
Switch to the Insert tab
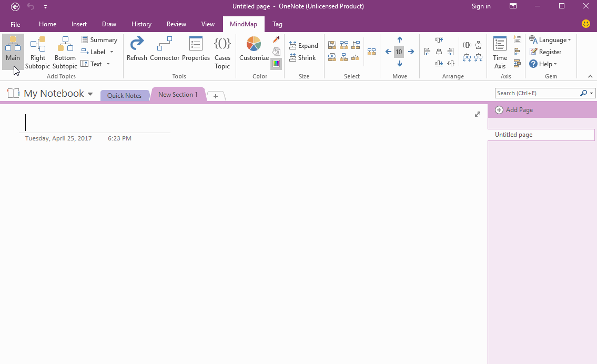(x=79, y=24)
